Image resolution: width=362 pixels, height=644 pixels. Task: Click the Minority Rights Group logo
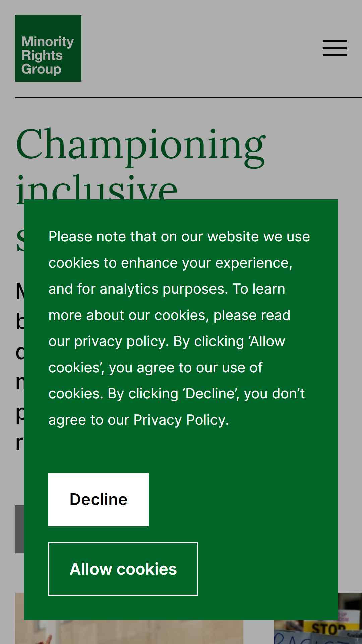48,48
